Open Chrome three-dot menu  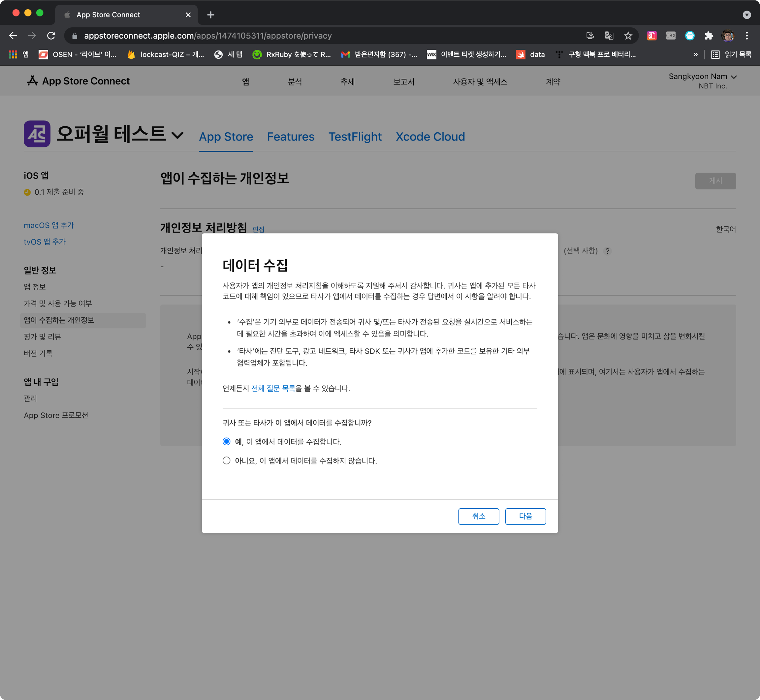coord(746,36)
